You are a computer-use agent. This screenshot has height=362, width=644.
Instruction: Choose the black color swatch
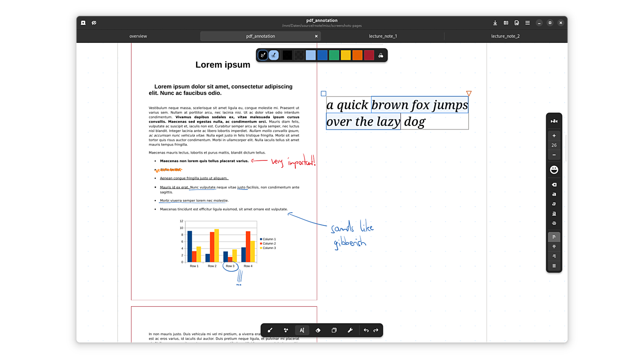tap(287, 55)
